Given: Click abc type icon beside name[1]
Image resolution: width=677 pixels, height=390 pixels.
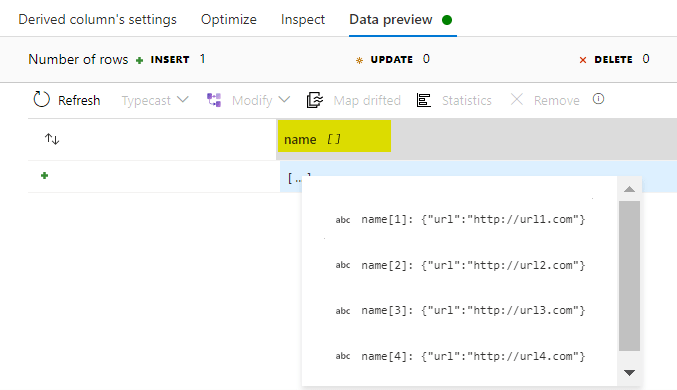Looking at the screenshot, I should [343, 220].
